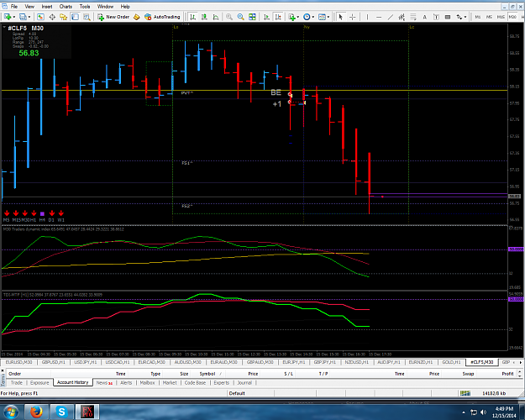
Task: Open the Navigator star-folder icon
Action: (x=63, y=17)
